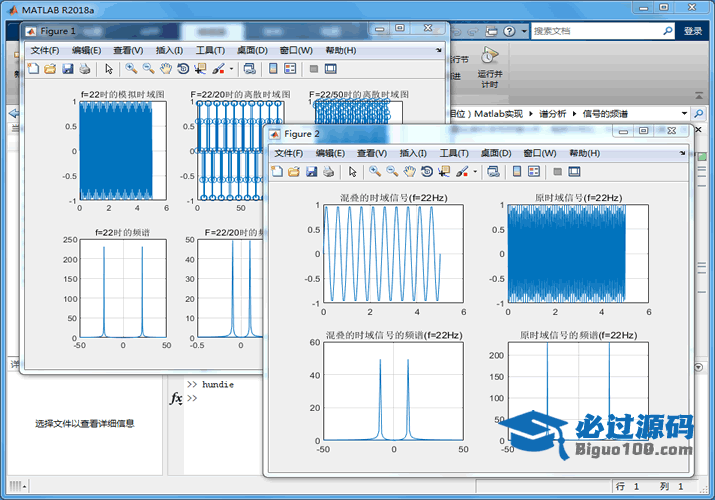Open brush color dropdown arrow in Figure 2

tap(475, 172)
